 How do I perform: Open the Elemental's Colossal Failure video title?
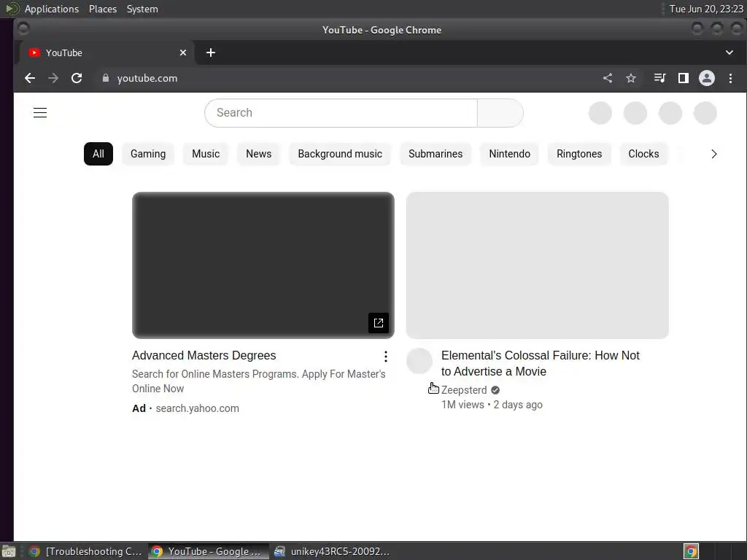541,363
